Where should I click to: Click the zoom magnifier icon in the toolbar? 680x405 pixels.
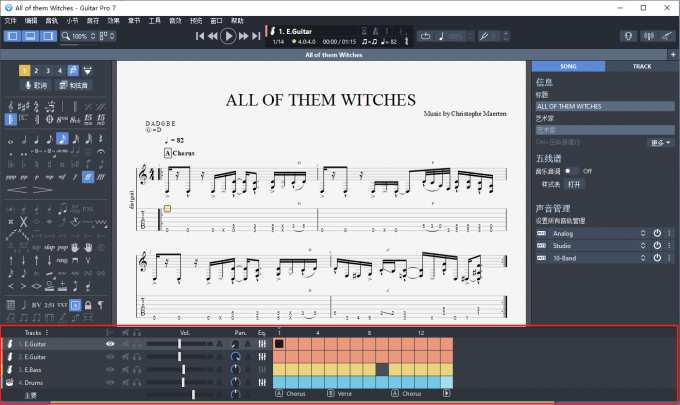[66, 36]
